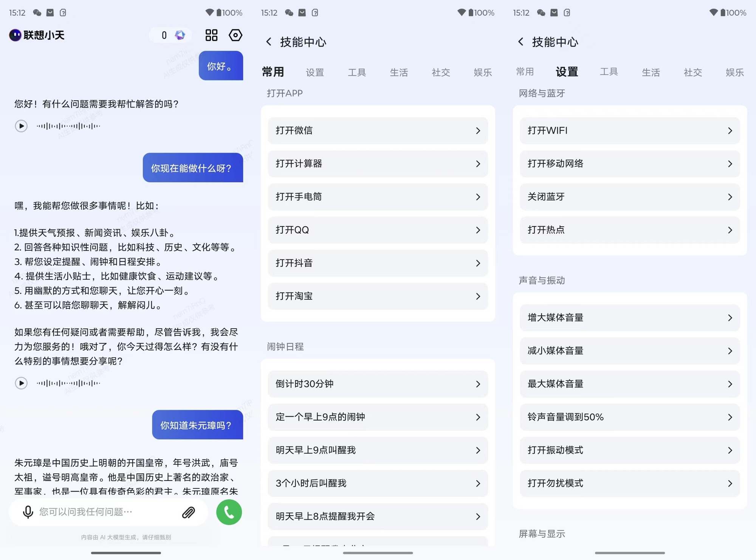
Task: Tap the Lenovo Xiaotian logo avatar
Action: pos(15,35)
